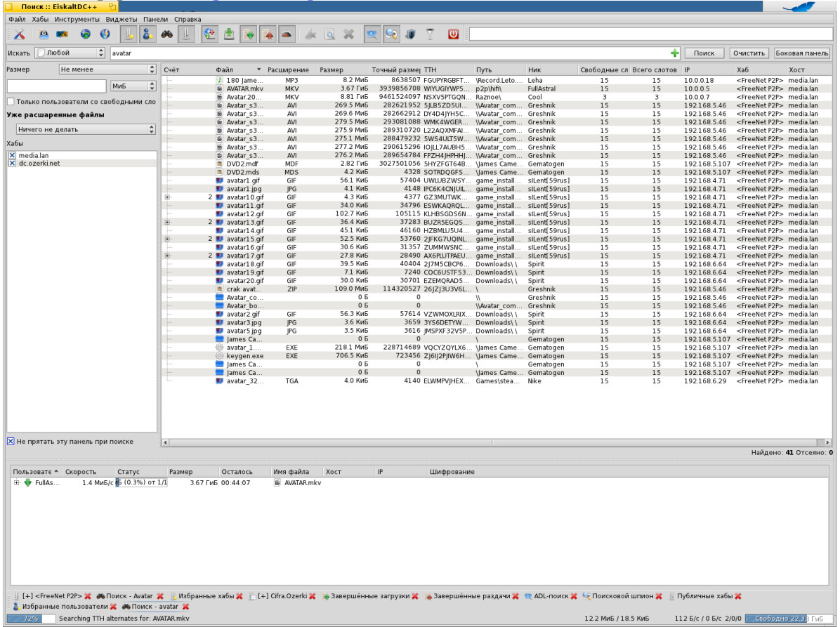Expand the avatar10.gif result group

[167, 197]
